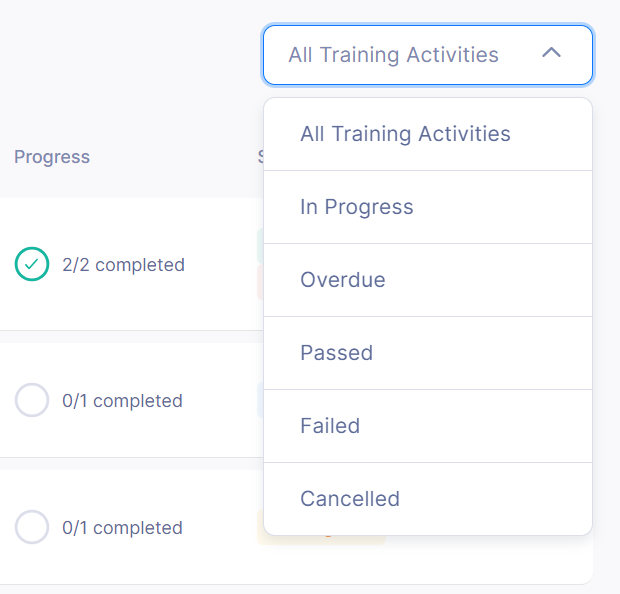The image size is (620, 594).
Task: Click the 2/2 completed progress label
Action: tap(123, 265)
